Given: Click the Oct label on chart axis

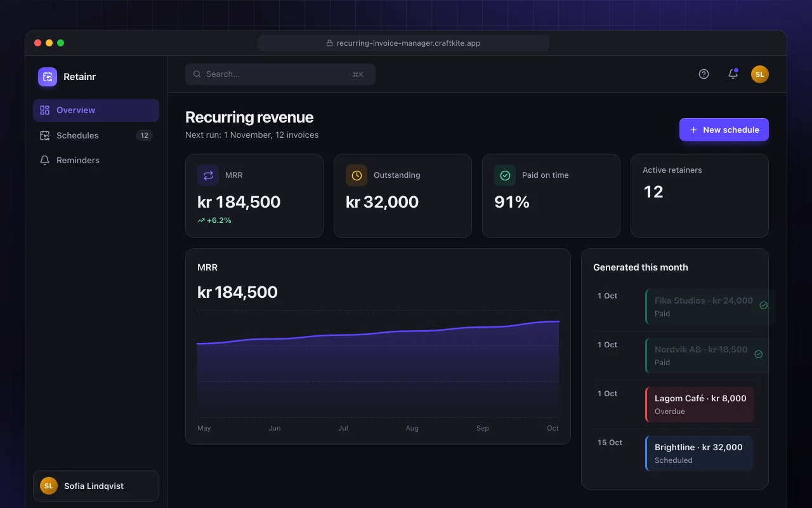Looking at the screenshot, I should pos(553,428).
